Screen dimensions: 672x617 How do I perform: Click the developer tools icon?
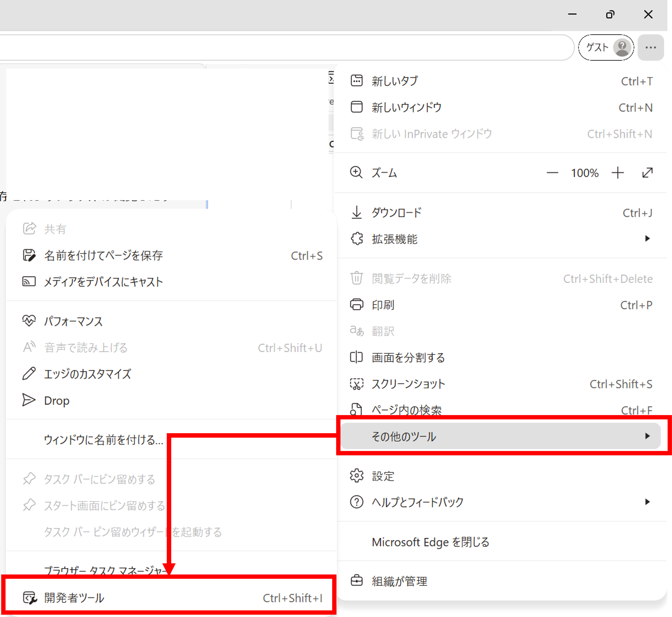pos(30,598)
